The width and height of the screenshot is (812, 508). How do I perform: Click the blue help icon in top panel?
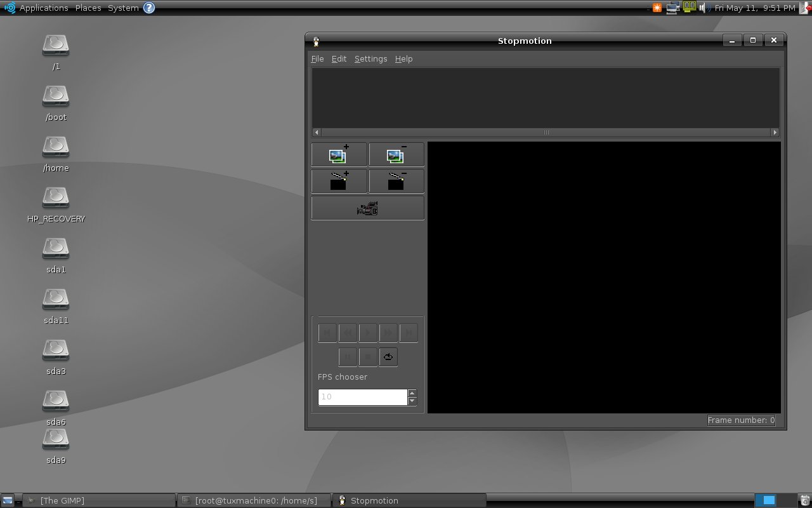tap(149, 8)
